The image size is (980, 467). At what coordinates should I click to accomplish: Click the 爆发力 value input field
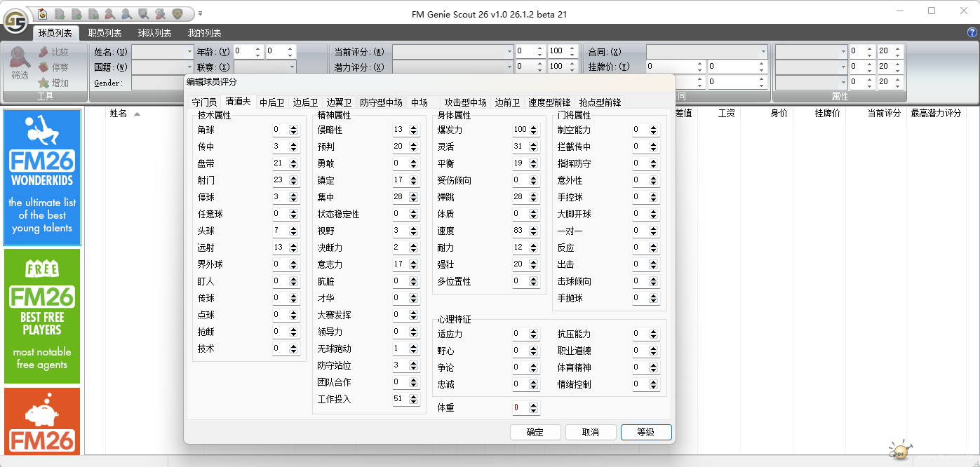tap(520, 130)
